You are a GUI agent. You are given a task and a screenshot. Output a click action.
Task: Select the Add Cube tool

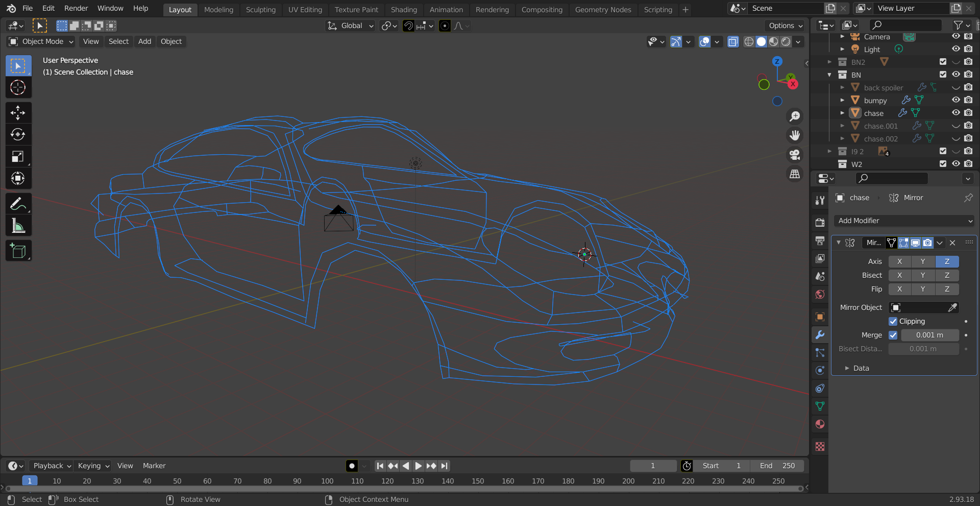[x=18, y=251]
